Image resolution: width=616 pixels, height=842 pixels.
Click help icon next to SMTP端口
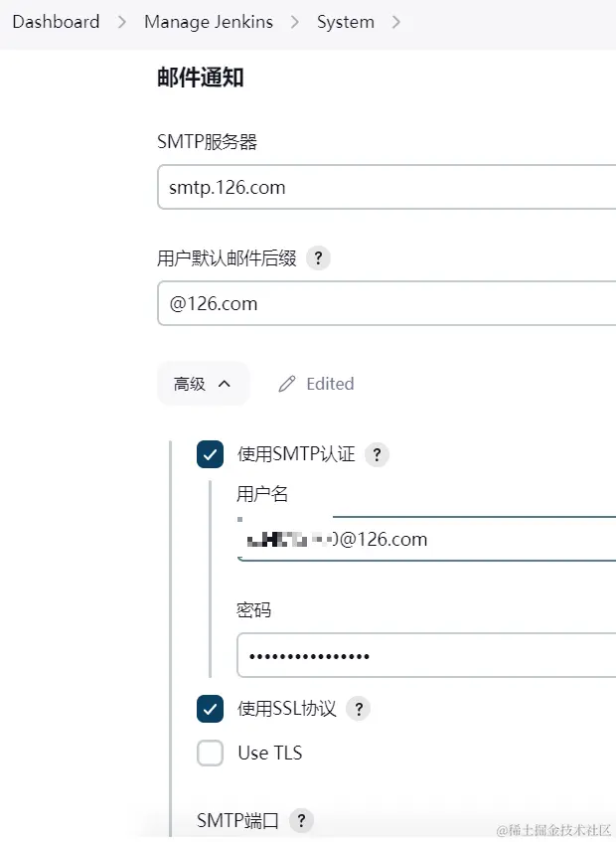tap(301, 821)
